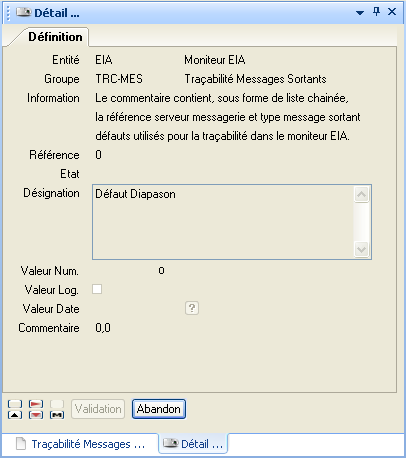Click the question mark date picker icon
This screenshot has height=458, width=406.
point(192,308)
